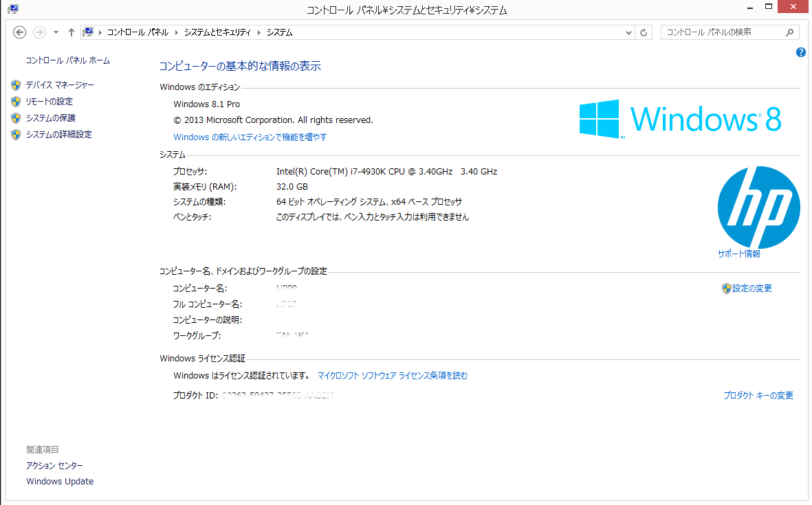Open the address bar history dropdown
This screenshot has height=505, width=812.
[x=628, y=32]
